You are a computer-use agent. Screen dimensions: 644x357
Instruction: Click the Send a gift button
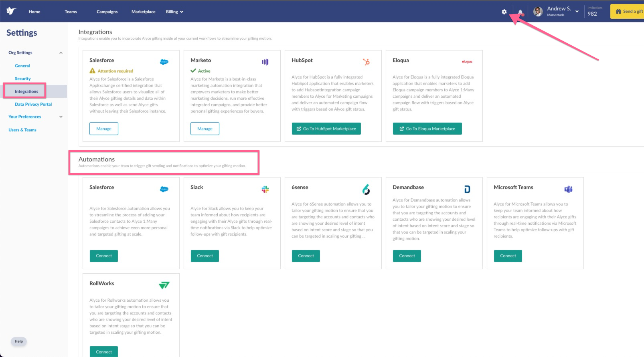tap(627, 11)
